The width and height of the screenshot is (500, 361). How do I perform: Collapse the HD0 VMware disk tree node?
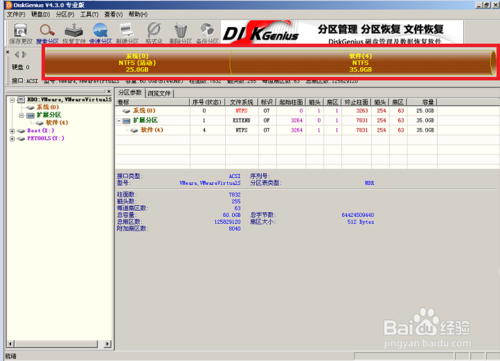point(12,100)
